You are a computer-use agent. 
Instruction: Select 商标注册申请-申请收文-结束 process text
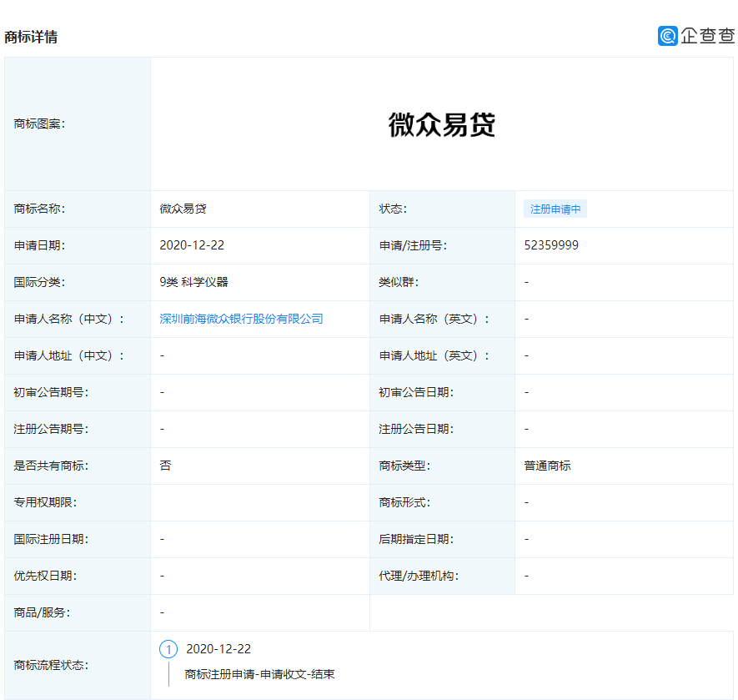click(259, 674)
